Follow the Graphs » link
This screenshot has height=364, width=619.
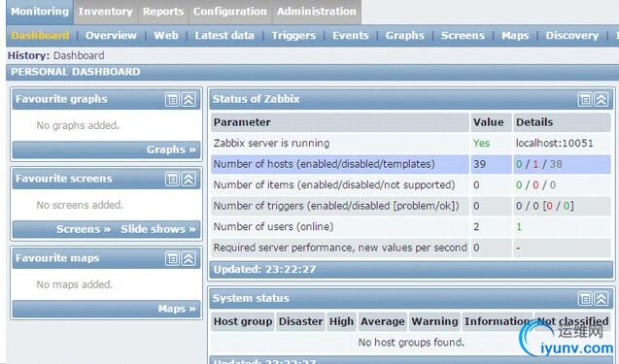[x=171, y=149]
